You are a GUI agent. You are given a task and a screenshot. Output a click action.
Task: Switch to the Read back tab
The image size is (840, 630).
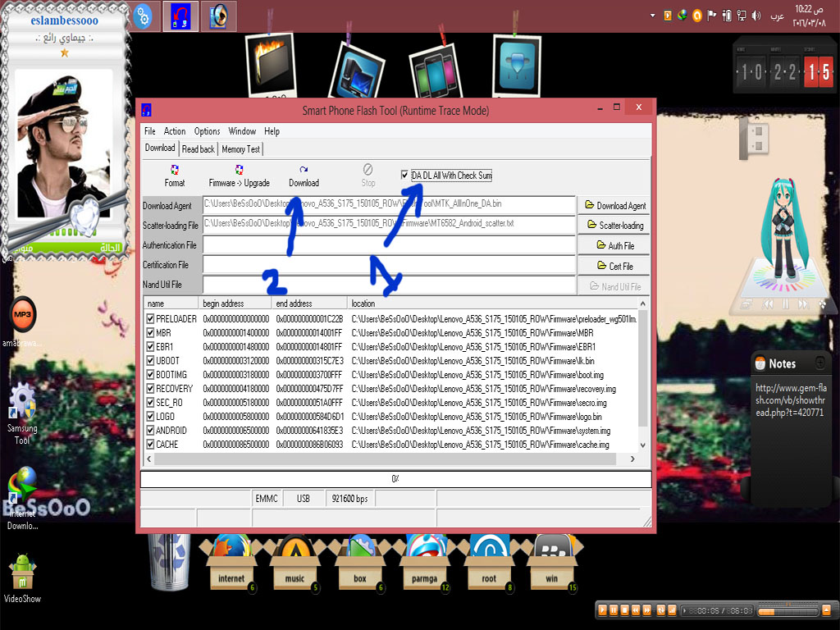(x=199, y=149)
